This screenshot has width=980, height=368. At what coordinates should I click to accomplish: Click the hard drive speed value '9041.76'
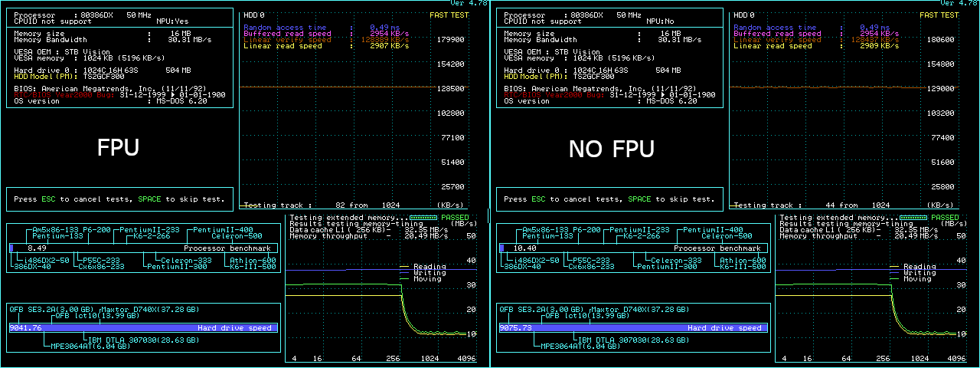coord(25,327)
